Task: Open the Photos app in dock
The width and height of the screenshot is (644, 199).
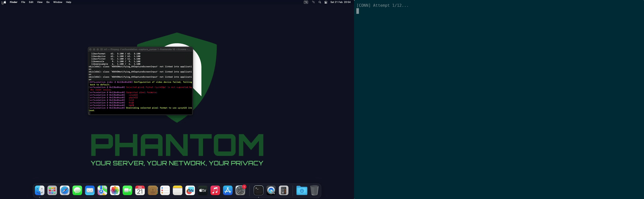Action: click(115, 190)
